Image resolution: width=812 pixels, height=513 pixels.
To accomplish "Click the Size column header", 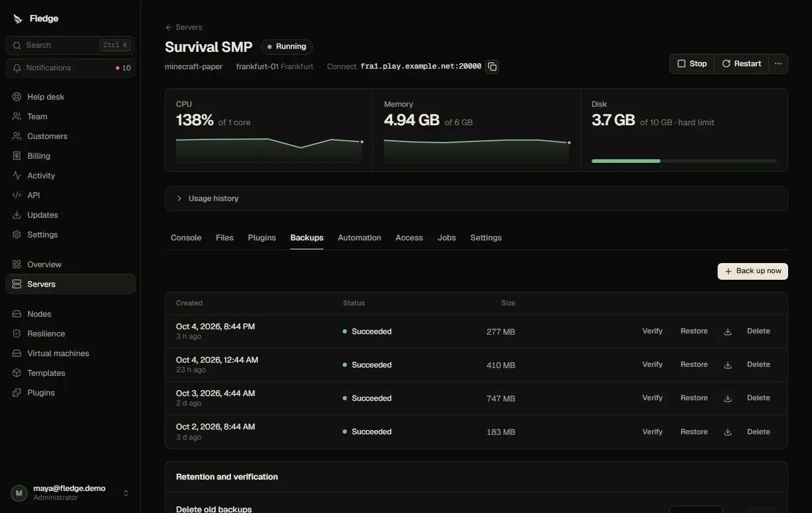I will tap(508, 303).
